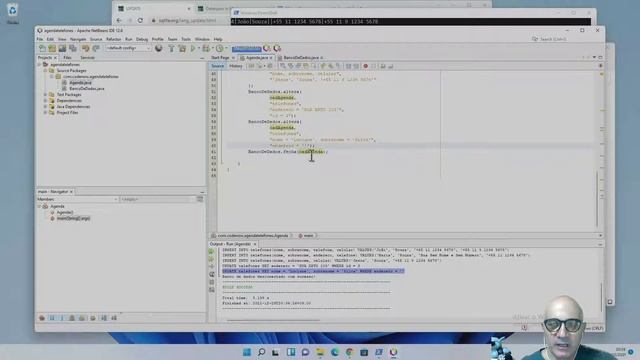
Task: Click the Source view button
Action: (218, 66)
